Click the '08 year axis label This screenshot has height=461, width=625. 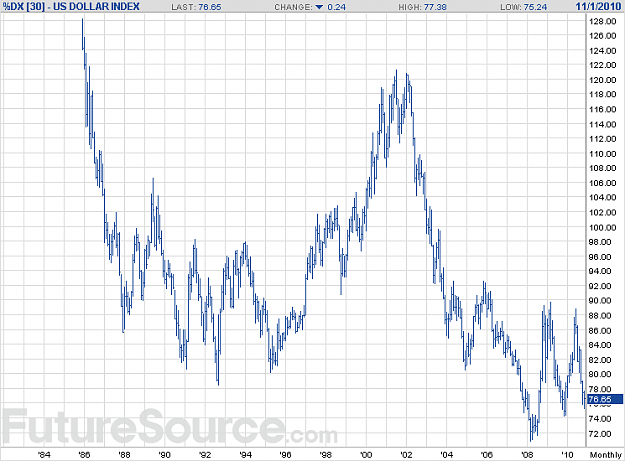(x=527, y=455)
